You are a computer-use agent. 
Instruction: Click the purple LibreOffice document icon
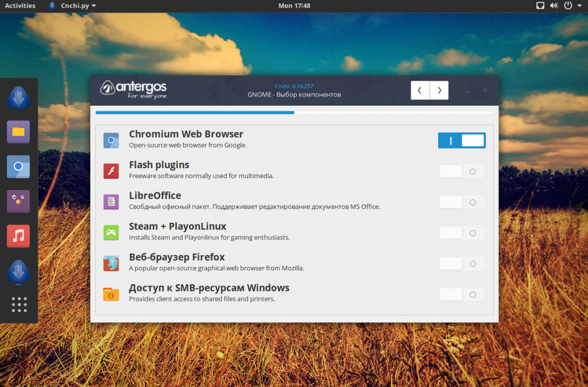tap(111, 202)
